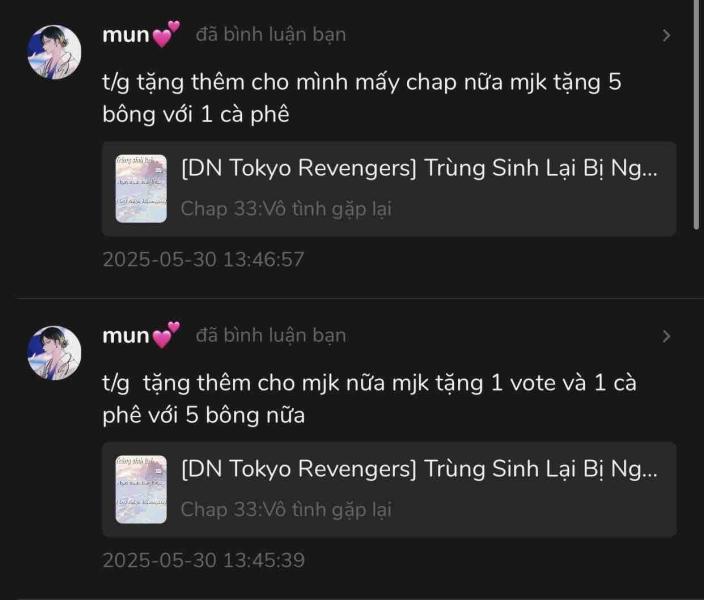Expand the notification chevron for the 13:46:57 comment

[x=666, y=35]
